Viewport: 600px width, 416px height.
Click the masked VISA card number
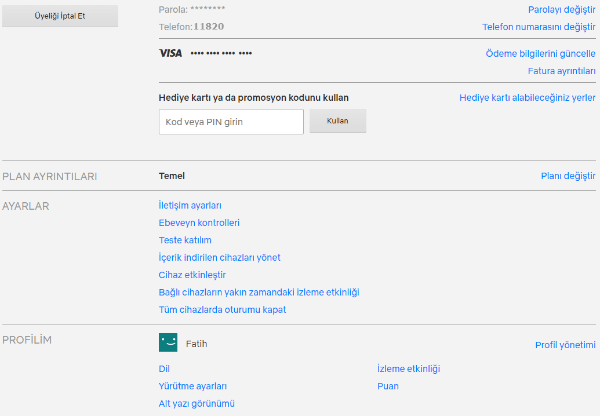click(221, 53)
